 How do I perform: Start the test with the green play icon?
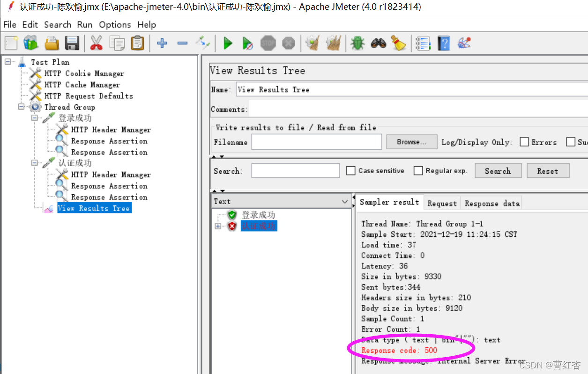point(228,43)
